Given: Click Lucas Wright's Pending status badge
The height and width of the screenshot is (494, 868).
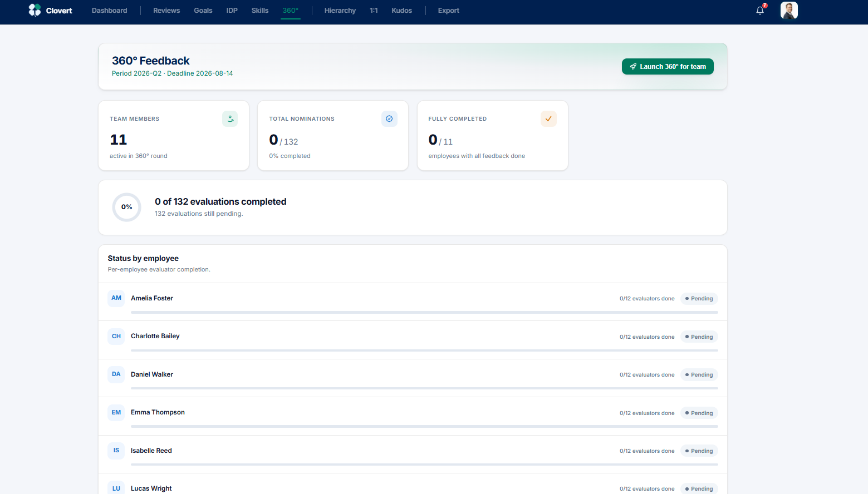Looking at the screenshot, I should click(699, 489).
